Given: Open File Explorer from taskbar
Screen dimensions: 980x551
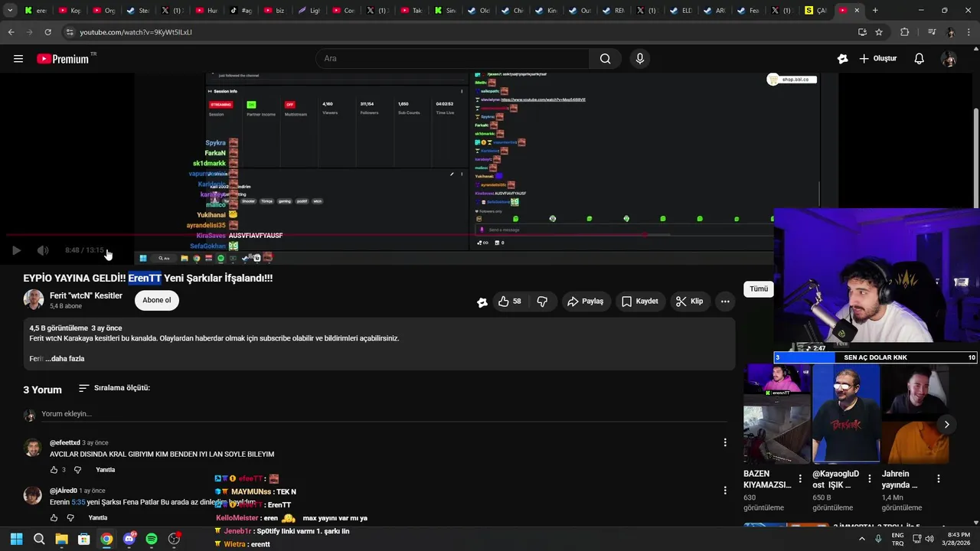Looking at the screenshot, I should pyautogui.click(x=61, y=539).
